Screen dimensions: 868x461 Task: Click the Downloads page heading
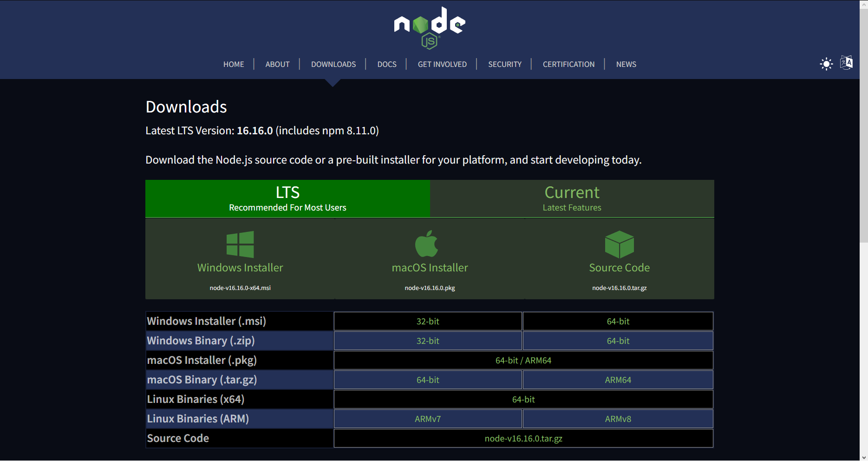point(186,107)
